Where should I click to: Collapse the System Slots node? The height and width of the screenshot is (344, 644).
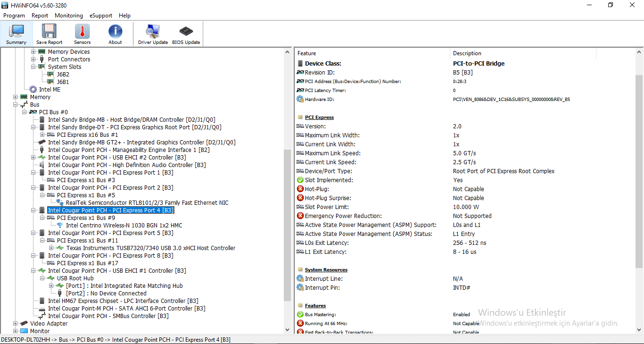coord(33,67)
